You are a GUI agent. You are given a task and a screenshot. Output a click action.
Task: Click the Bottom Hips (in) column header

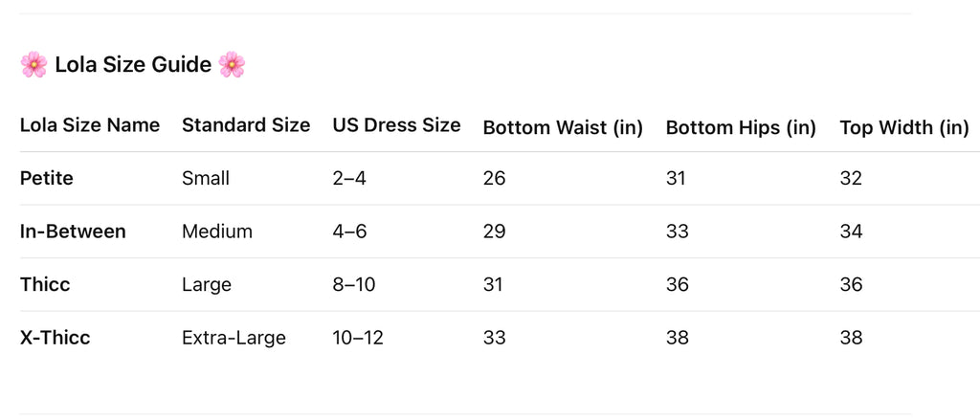741,127
